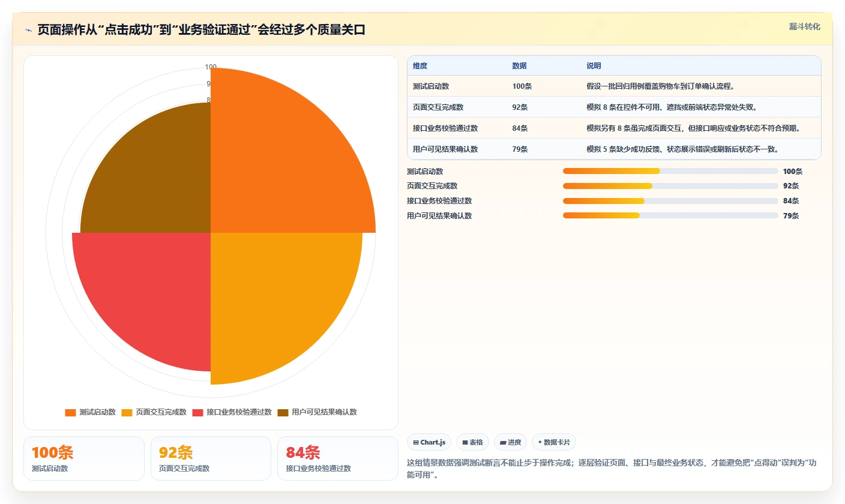The width and height of the screenshot is (845, 504).
Task: Click the lightning icon beside the title
Action: pyautogui.click(x=29, y=30)
